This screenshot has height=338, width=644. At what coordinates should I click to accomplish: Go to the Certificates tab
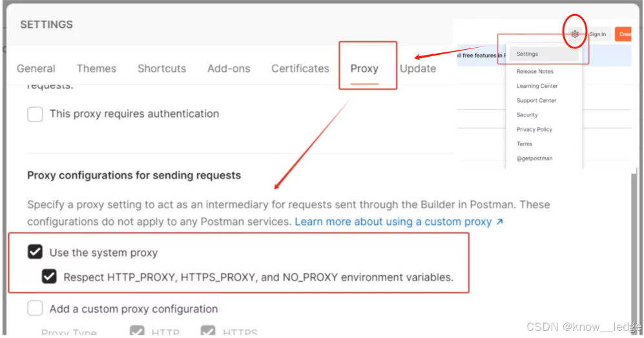tap(300, 69)
